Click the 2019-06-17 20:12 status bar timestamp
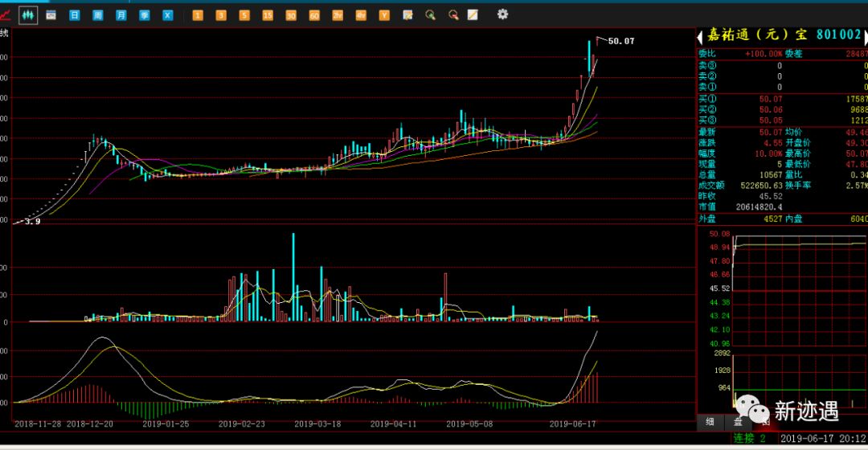The width and height of the screenshot is (868, 450). click(x=823, y=439)
